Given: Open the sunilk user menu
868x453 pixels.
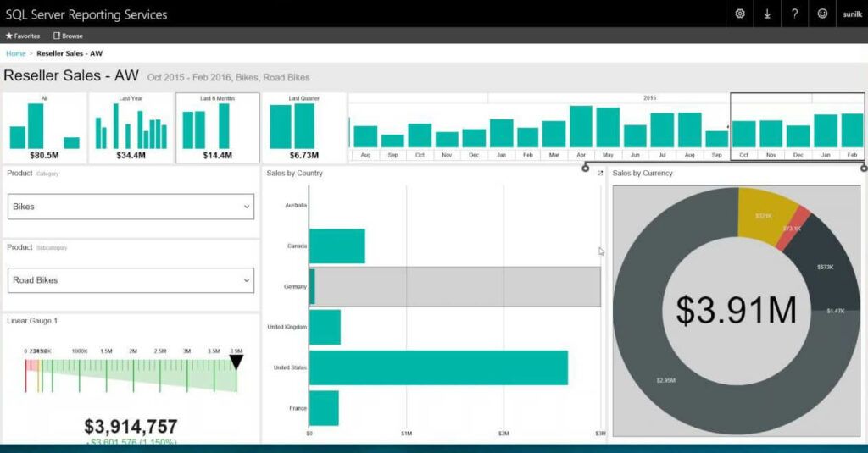Looking at the screenshot, I should [x=852, y=14].
